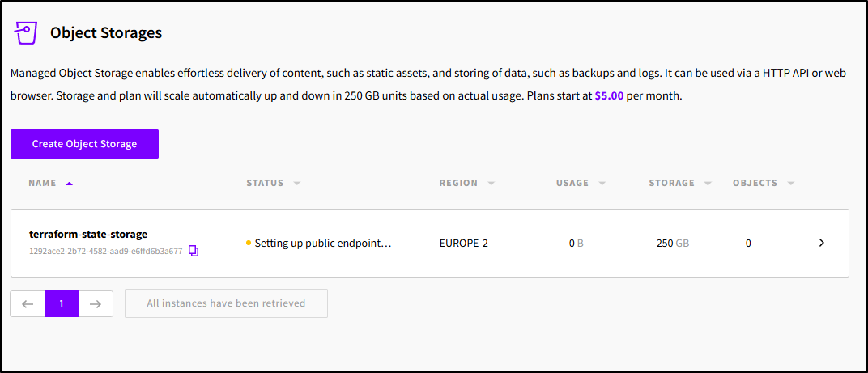Sort by the REGION column arrow

[x=491, y=184]
